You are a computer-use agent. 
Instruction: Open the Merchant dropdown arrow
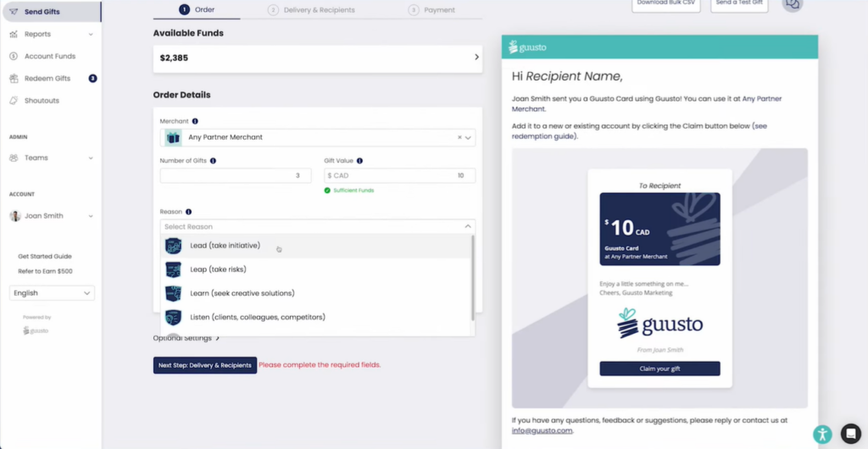(468, 138)
